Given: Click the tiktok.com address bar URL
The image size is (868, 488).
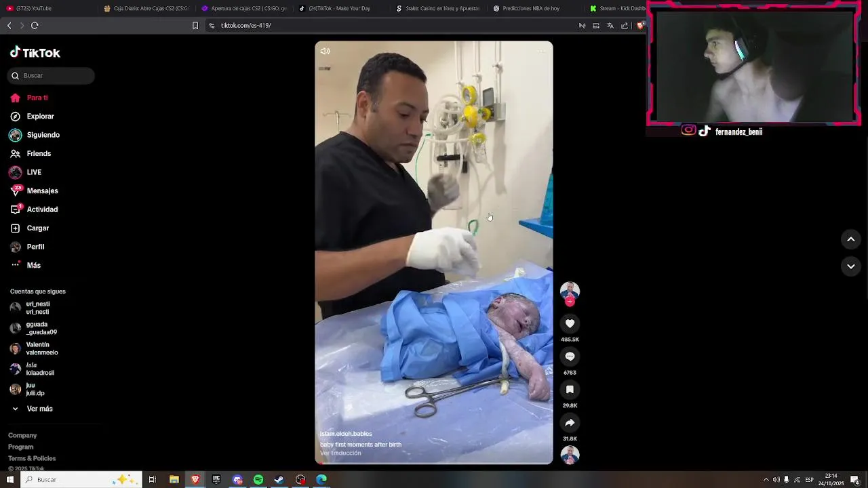Looking at the screenshot, I should (246, 25).
